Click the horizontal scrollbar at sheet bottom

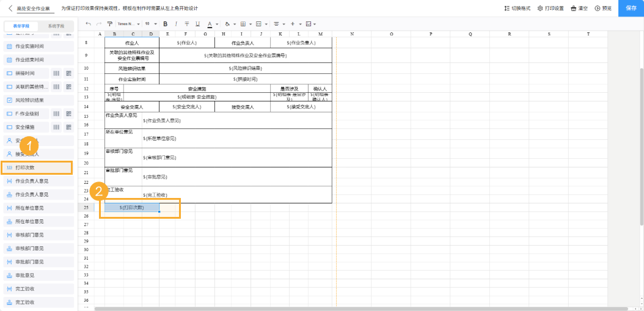pos(361,309)
